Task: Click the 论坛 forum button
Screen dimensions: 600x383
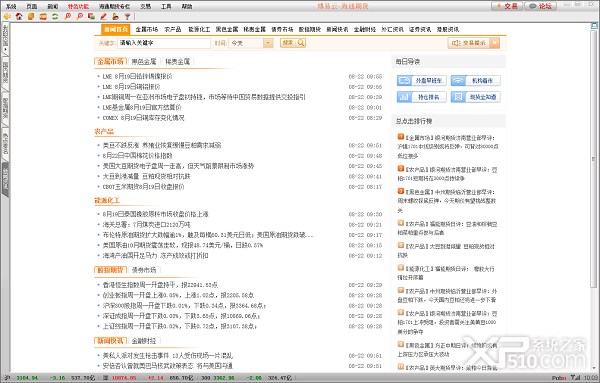Action: [540, 6]
